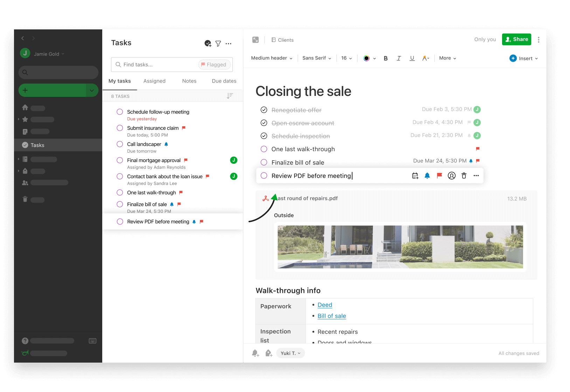Expand the green new note dropdown arrow
The height and width of the screenshot is (392, 570).
click(92, 90)
